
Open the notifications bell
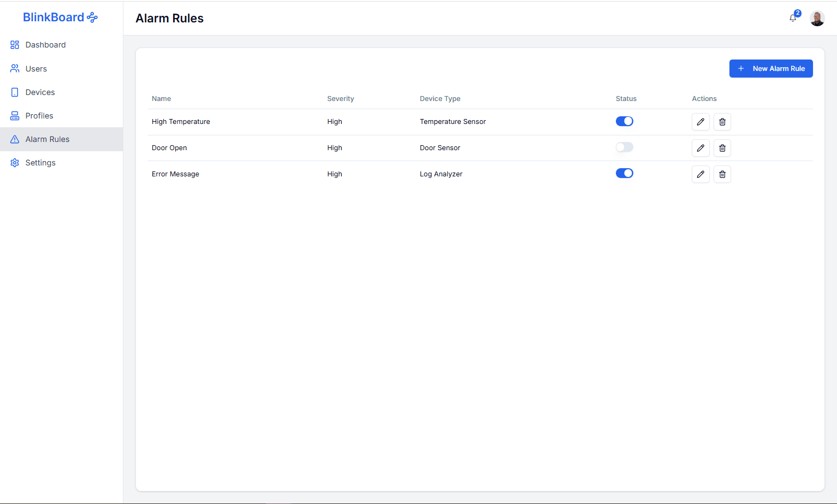793,18
